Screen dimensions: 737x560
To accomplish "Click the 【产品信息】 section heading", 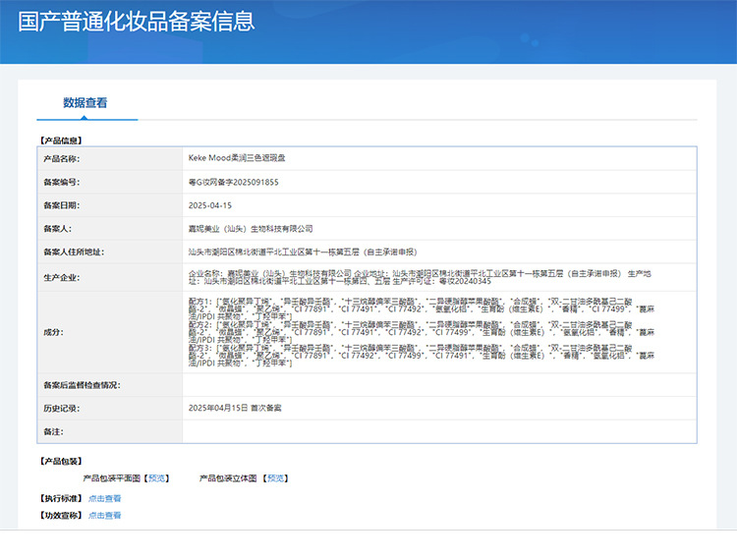I will [x=61, y=140].
